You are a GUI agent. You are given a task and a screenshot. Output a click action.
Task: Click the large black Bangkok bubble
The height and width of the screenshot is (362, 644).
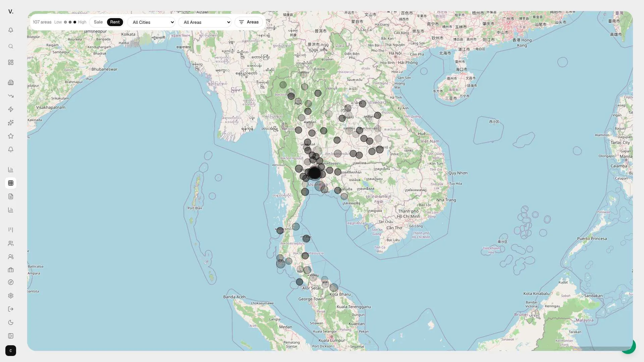(314, 173)
